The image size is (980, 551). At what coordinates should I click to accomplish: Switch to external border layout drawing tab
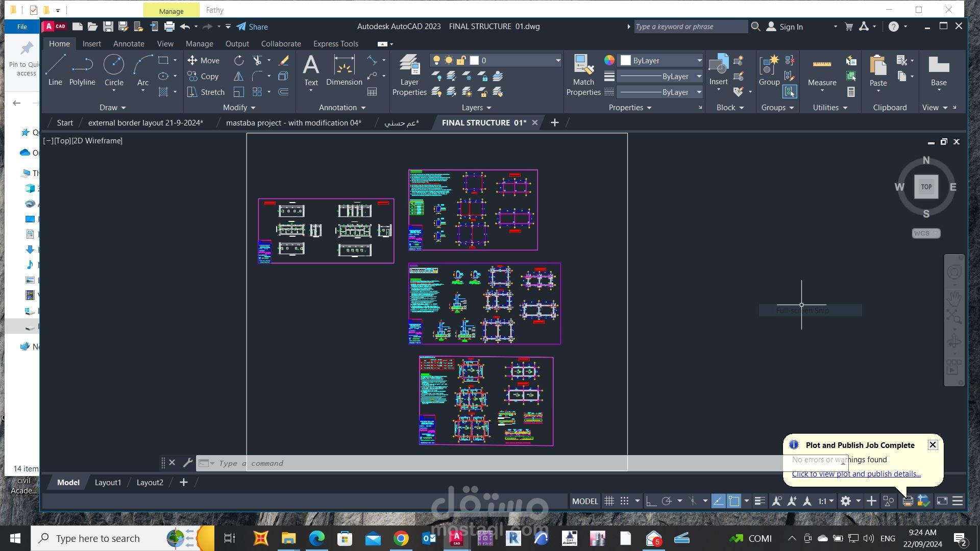[x=145, y=122]
